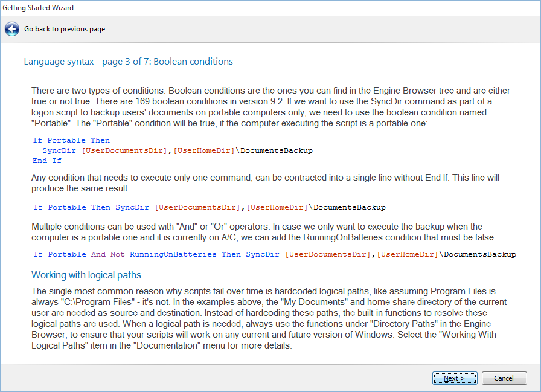Click paragraph starting 'Any condition that needs'
541x392 pixels.
pyautogui.click(x=265, y=183)
